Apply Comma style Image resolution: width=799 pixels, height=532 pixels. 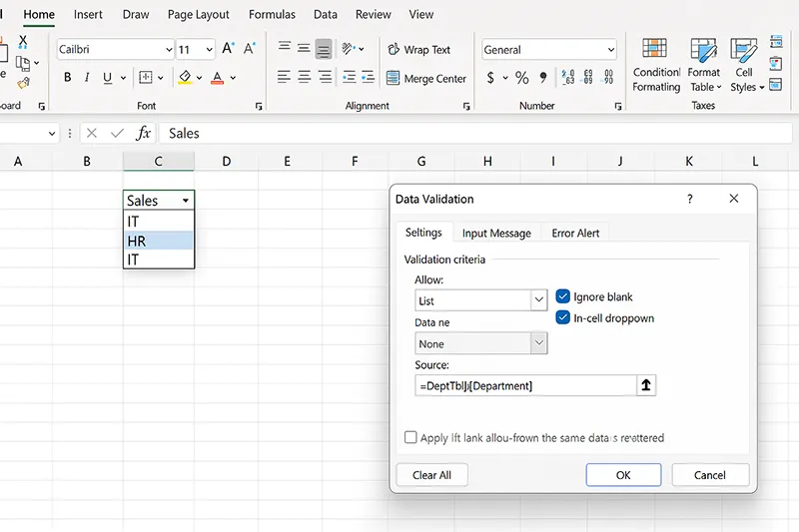pyautogui.click(x=543, y=78)
